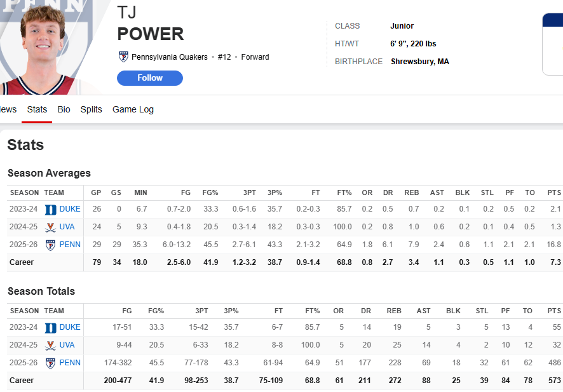Open UVA link in Season Totals
Viewport: 563px width, 392px height.
click(x=67, y=345)
